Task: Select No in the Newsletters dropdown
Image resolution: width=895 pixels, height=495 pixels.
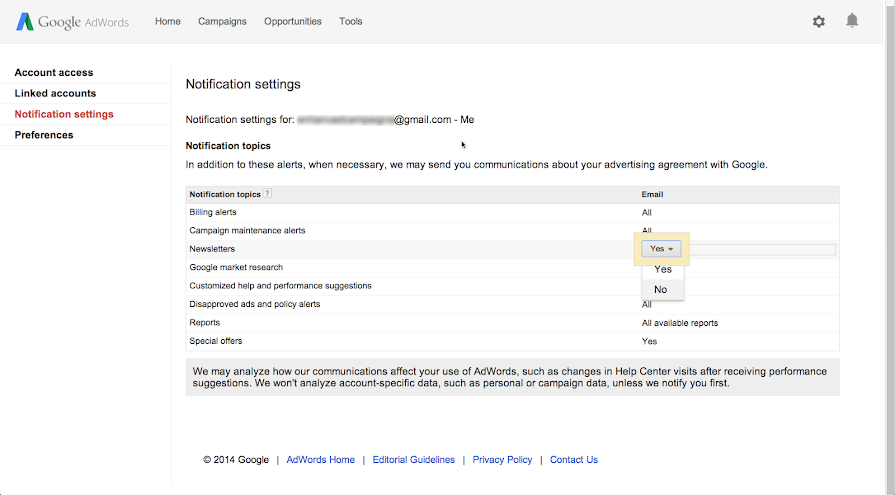Action: coord(661,290)
